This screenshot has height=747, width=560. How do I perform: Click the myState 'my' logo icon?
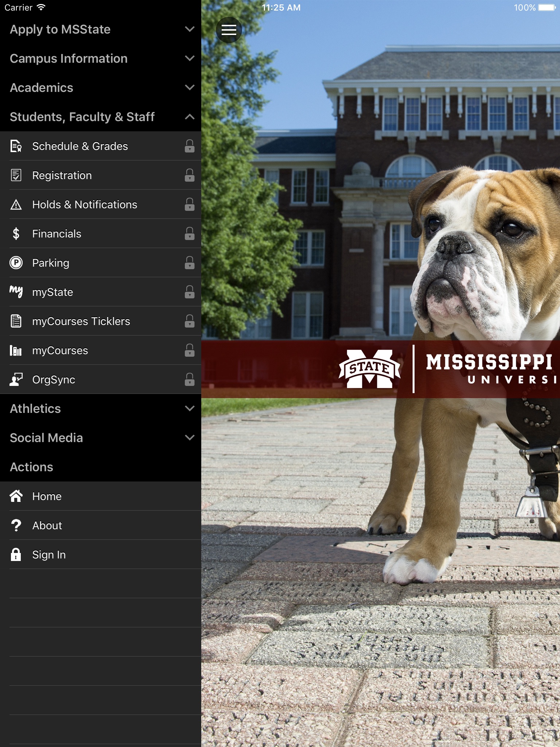click(16, 291)
